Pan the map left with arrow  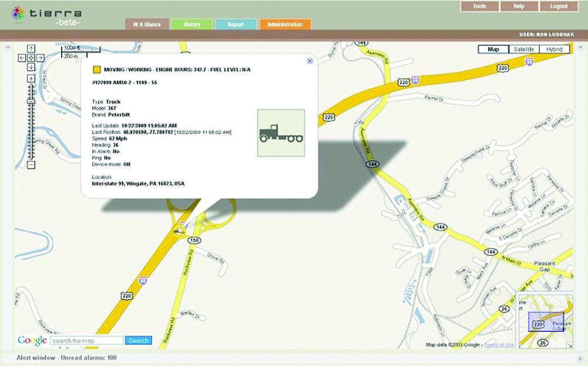coord(22,58)
